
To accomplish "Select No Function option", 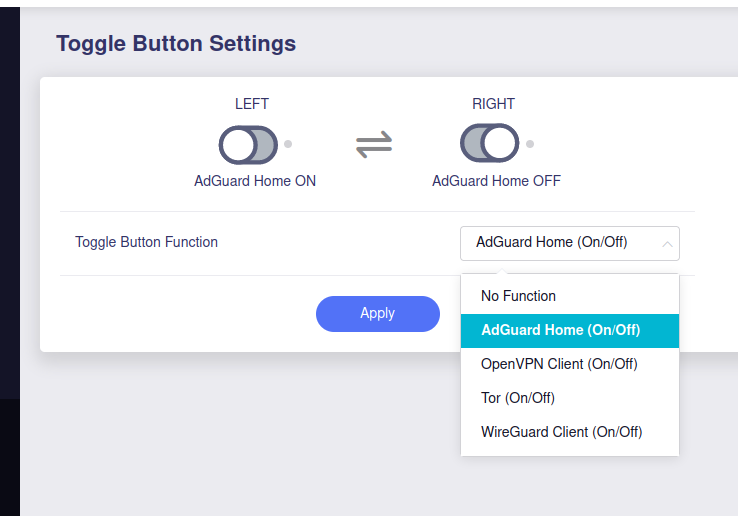I will point(570,296).
